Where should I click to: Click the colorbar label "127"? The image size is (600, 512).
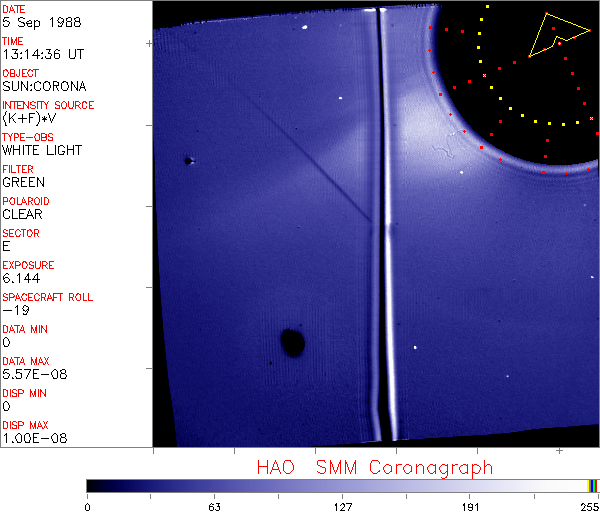click(x=342, y=507)
